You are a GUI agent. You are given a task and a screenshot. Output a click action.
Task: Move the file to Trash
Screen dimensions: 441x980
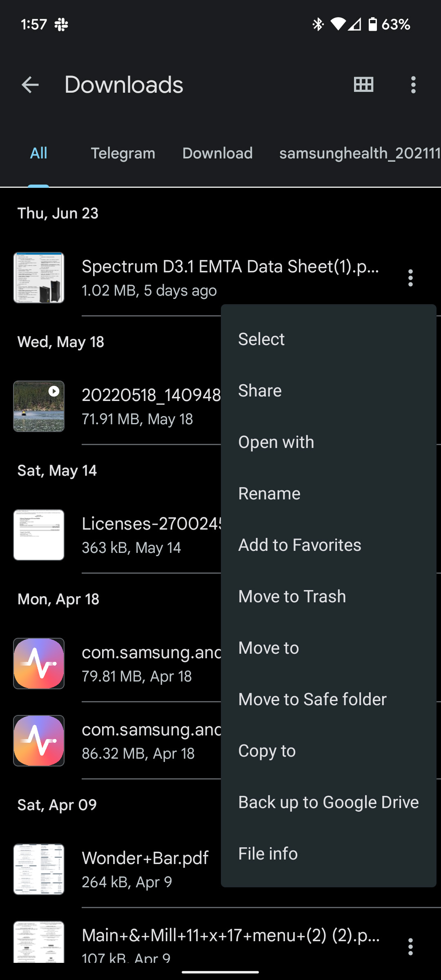click(292, 597)
